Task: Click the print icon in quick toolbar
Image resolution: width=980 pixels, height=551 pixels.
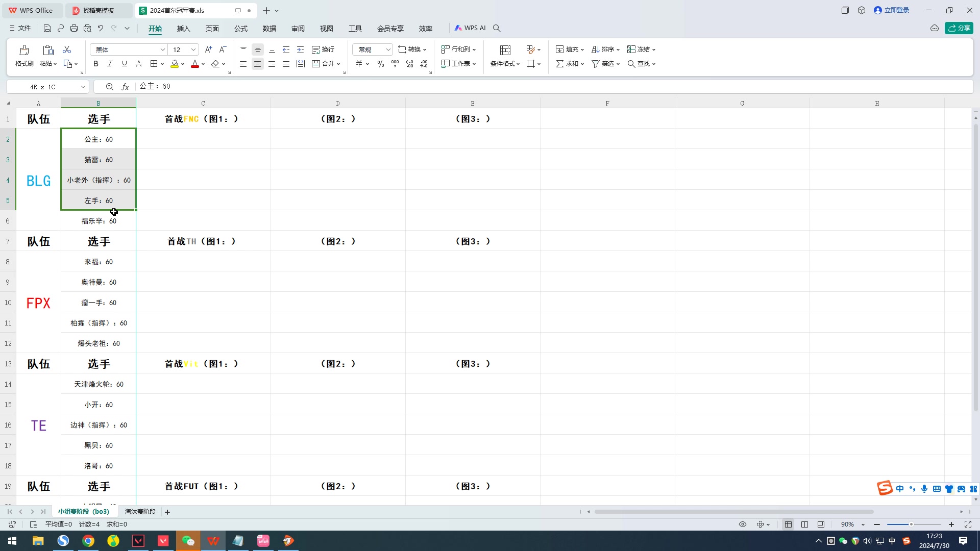Action: point(74,28)
